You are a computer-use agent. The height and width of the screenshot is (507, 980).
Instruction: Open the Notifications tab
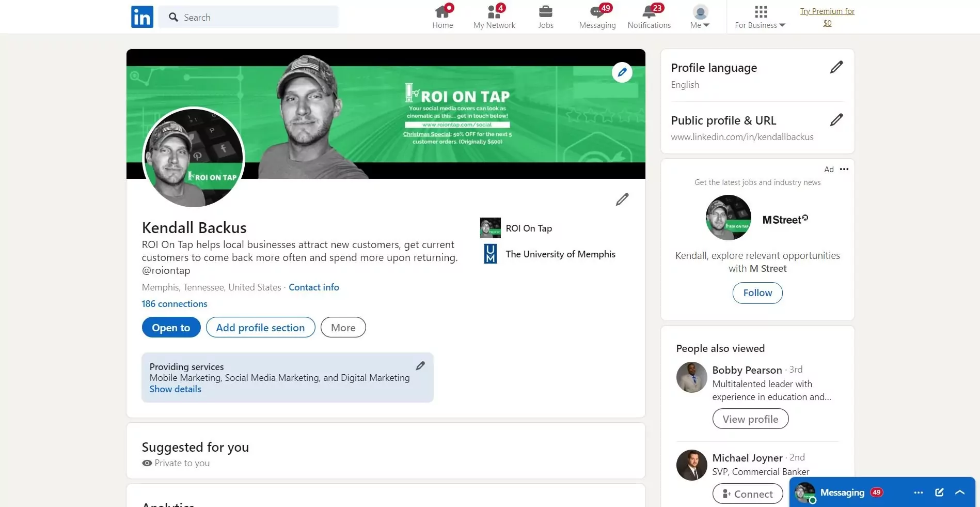[x=649, y=17]
